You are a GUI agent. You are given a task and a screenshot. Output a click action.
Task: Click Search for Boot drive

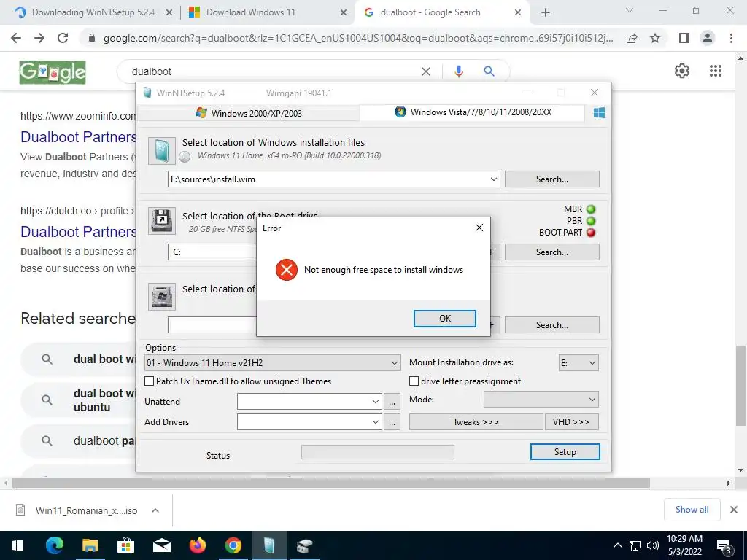coord(551,252)
